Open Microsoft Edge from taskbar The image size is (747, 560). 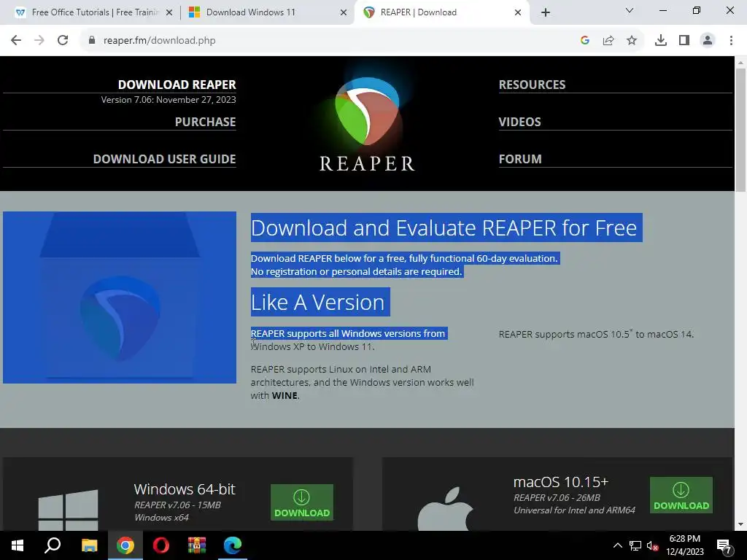pyautogui.click(x=233, y=545)
